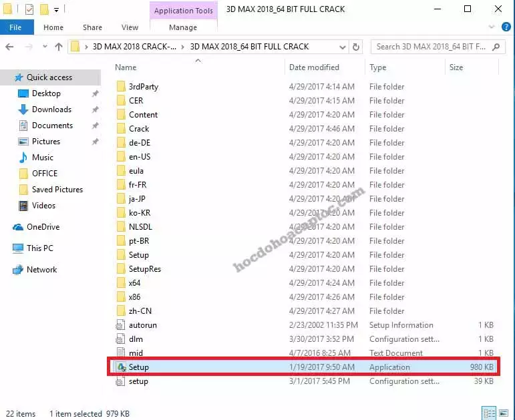The image size is (515, 420).
Task: Unpin Downloads from Quick access
Action: pyautogui.click(x=96, y=110)
